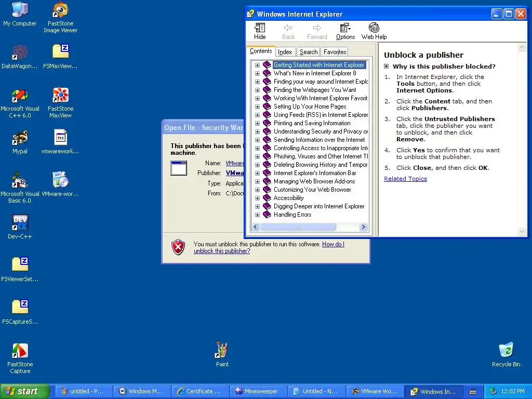Expand Printing and Saving Information node

[x=257, y=123]
